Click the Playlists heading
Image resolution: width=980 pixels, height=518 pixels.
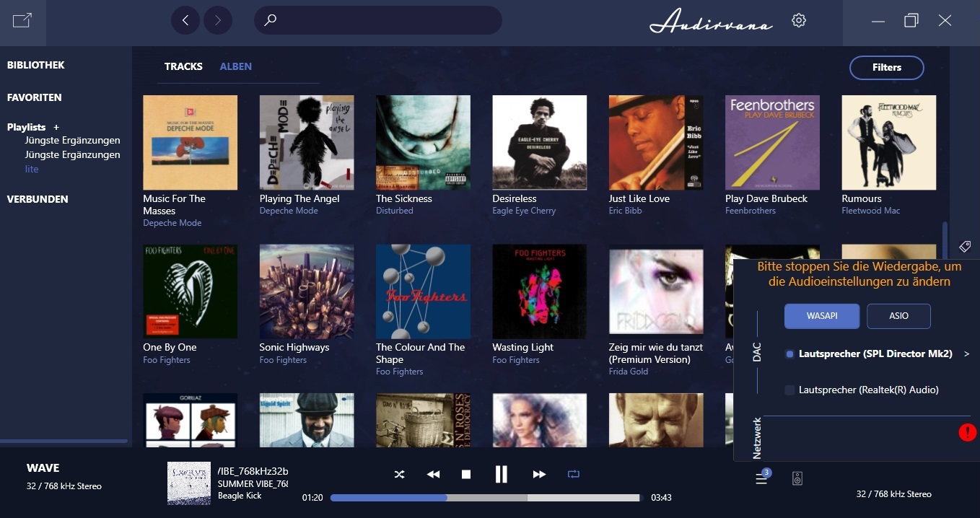coord(27,127)
